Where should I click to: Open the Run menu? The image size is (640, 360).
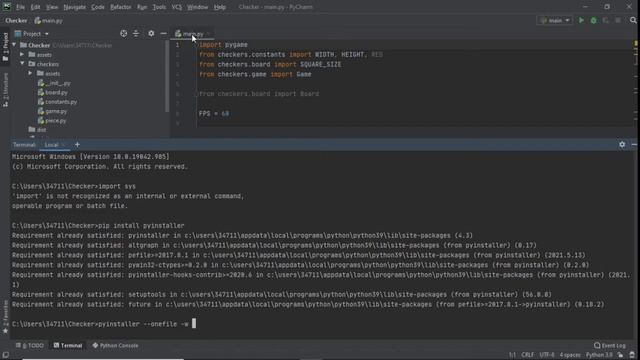(142, 7)
